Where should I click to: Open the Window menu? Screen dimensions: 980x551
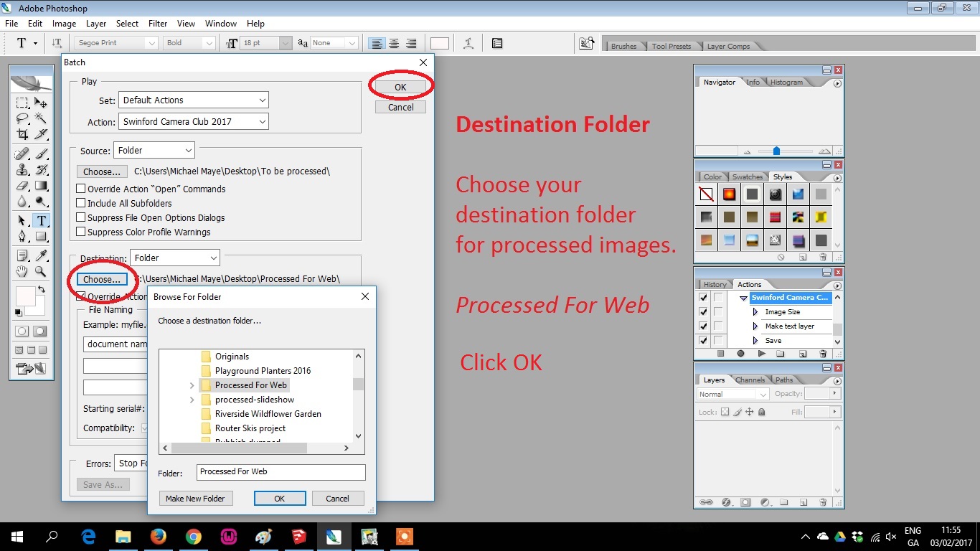(221, 24)
